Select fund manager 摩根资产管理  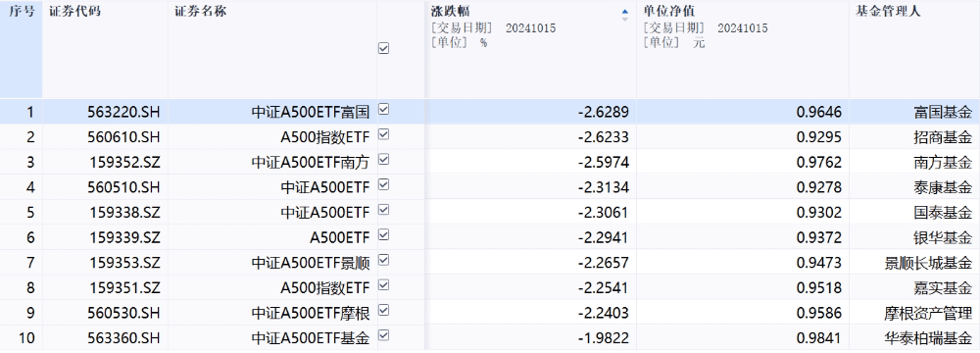pos(928,313)
